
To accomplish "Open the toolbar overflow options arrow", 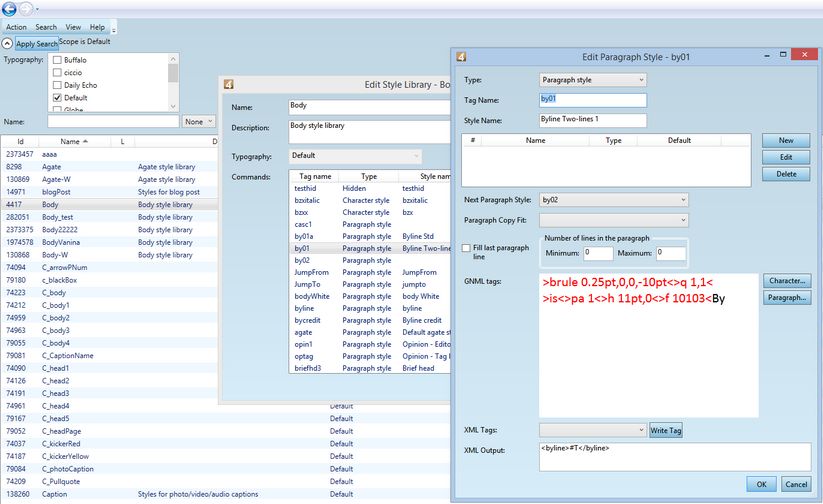I will pos(114,30).
